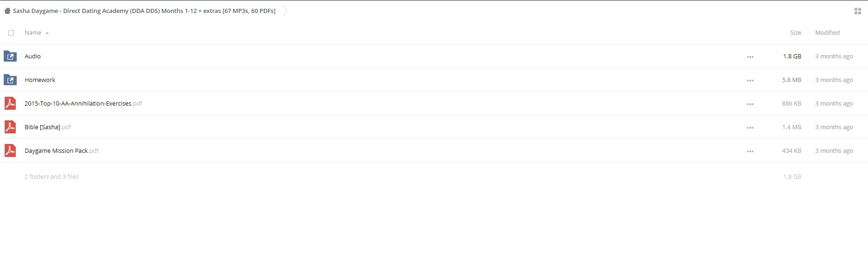Open more actions for Audio folder
The image size is (868, 263).
(x=750, y=57)
